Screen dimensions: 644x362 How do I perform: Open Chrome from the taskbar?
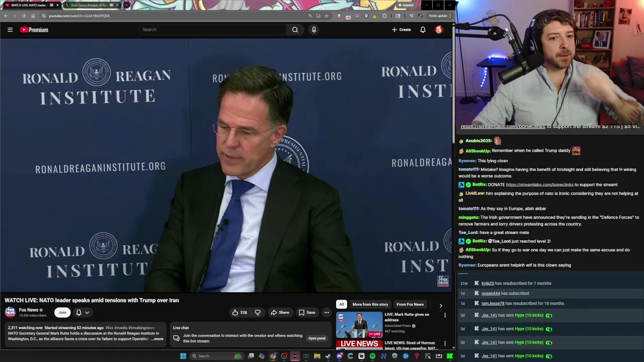273,356
